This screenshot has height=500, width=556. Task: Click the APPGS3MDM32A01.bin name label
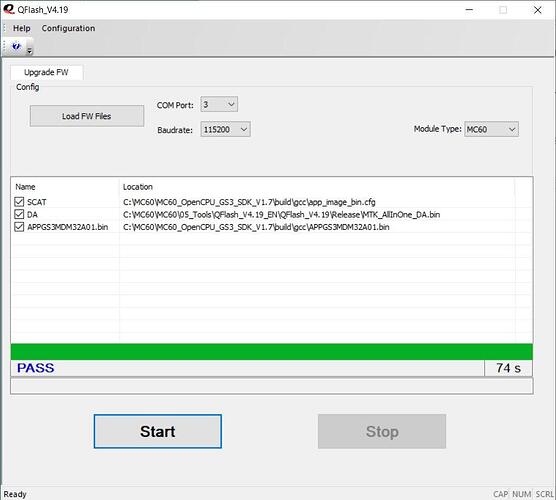tap(68, 227)
